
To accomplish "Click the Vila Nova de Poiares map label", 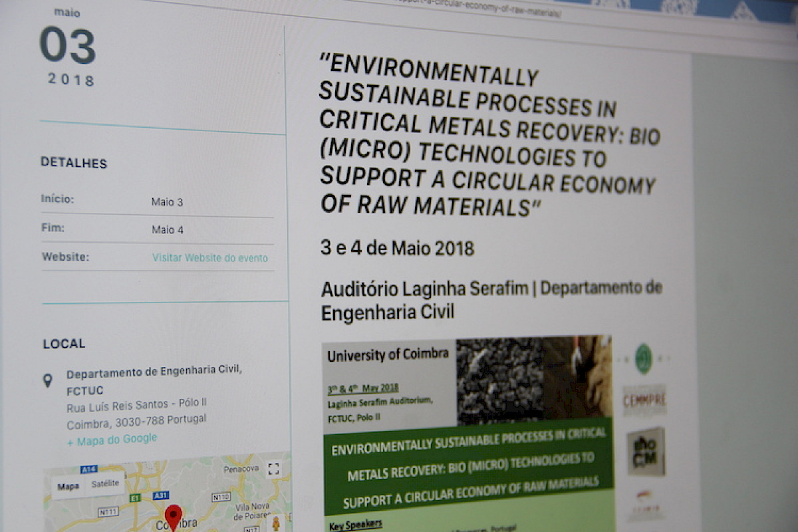I will [x=251, y=511].
